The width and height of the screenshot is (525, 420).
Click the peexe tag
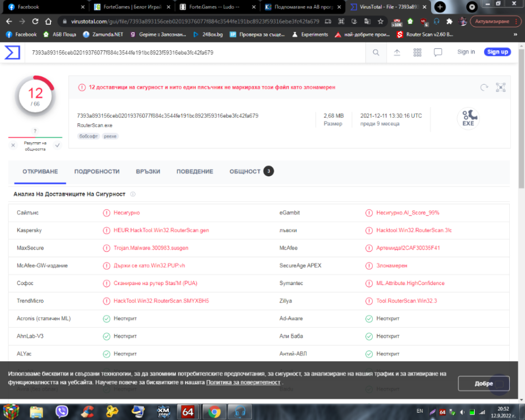(110, 136)
